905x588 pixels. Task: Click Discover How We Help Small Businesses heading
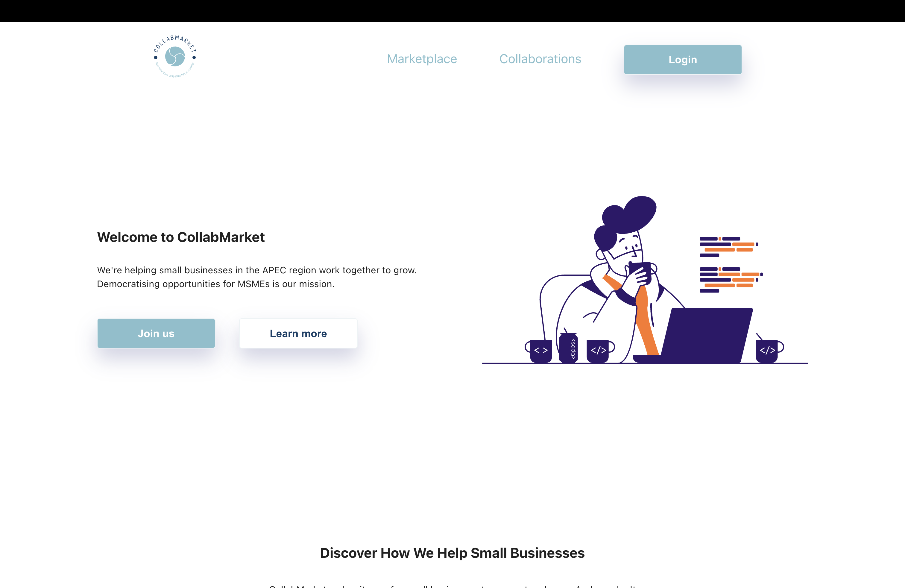pyautogui.click(x=452, y=553)
